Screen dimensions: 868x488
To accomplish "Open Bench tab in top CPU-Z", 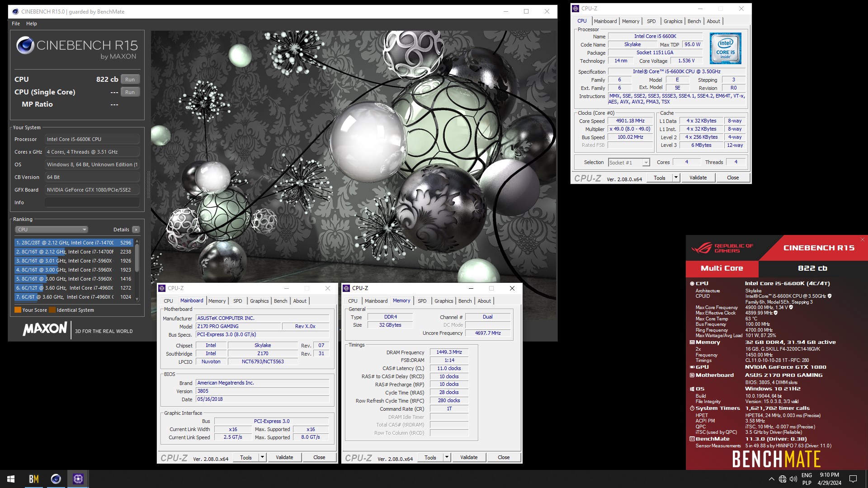I will point(694,21).
